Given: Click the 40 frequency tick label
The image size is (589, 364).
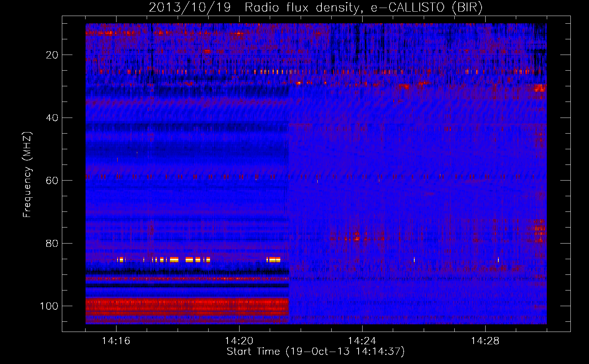Looking at the screenshot, I should [52, 118].
